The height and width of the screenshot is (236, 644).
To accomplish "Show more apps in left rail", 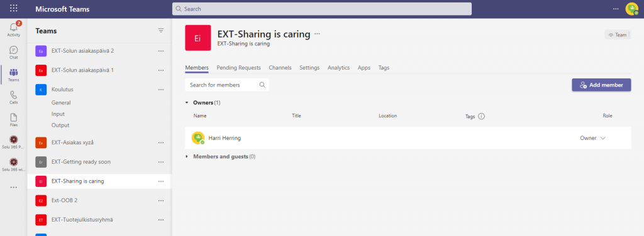I will (x=14, y=187).
